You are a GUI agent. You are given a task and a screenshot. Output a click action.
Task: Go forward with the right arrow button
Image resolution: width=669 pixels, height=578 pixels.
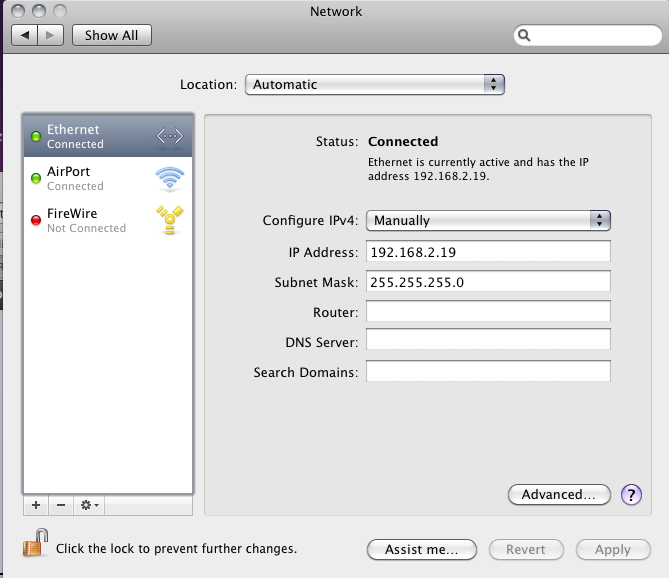click(x=50, y=35)
